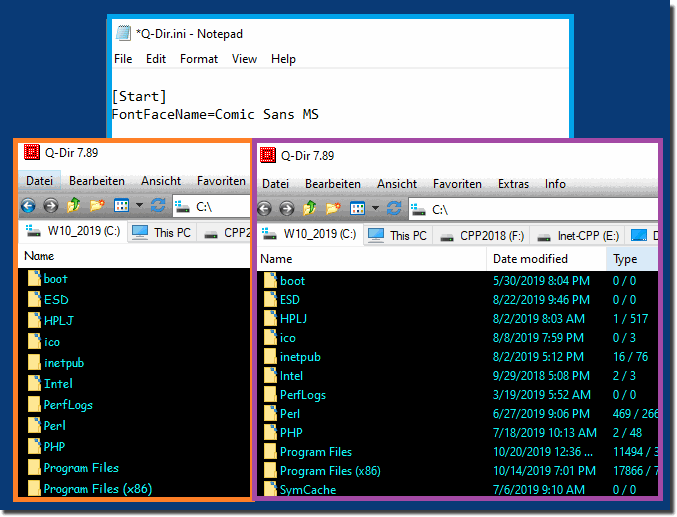
Task: Open Datei menu in right Q-Dir window
Action: 275,184
